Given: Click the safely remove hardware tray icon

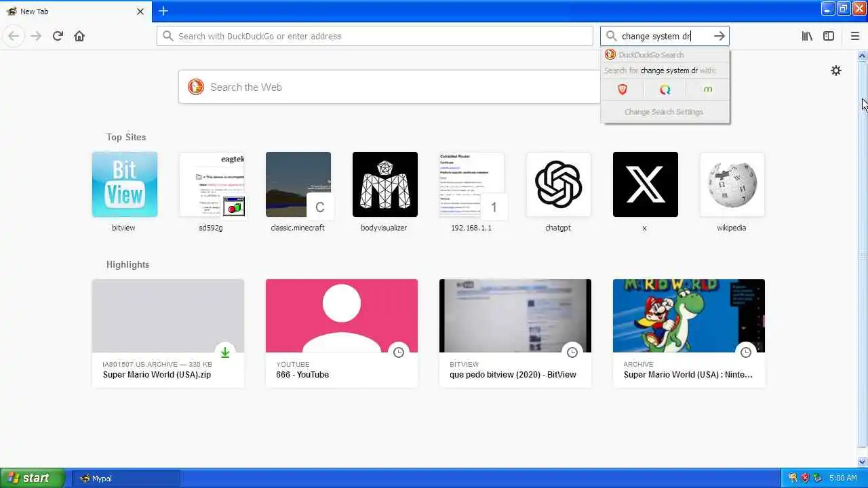Looking at the screenshot, I should [x=818, y=478].
